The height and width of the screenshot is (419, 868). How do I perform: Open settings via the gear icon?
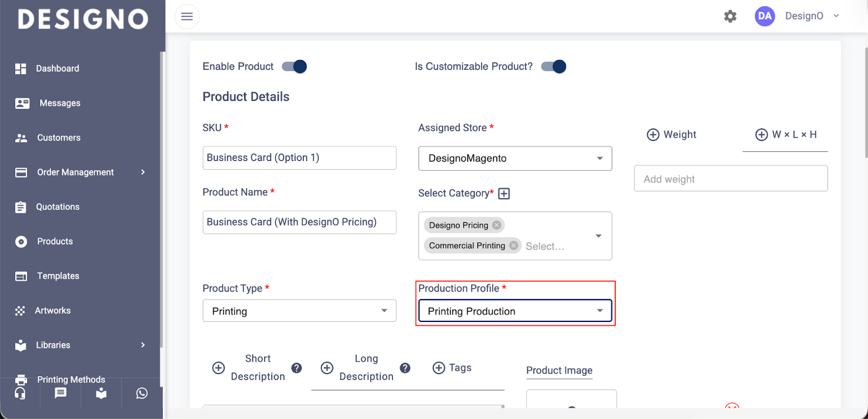coord(730,16)
